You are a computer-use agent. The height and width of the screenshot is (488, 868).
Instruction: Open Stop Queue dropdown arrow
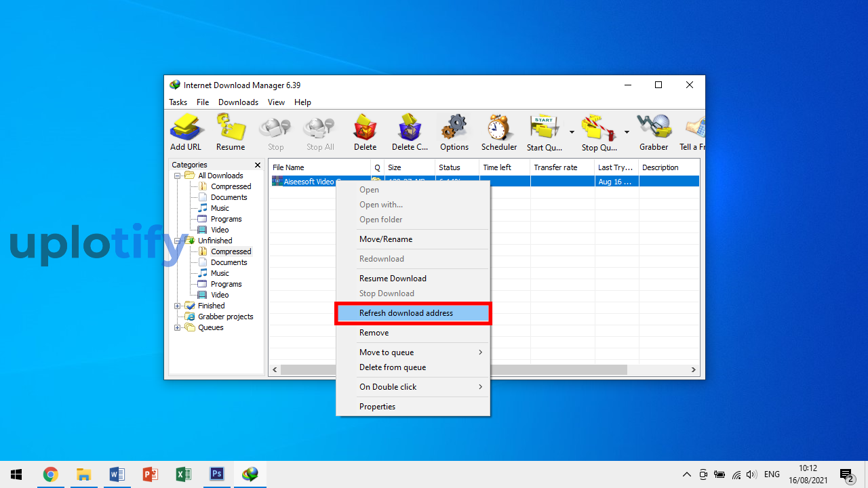pos(627,132)
